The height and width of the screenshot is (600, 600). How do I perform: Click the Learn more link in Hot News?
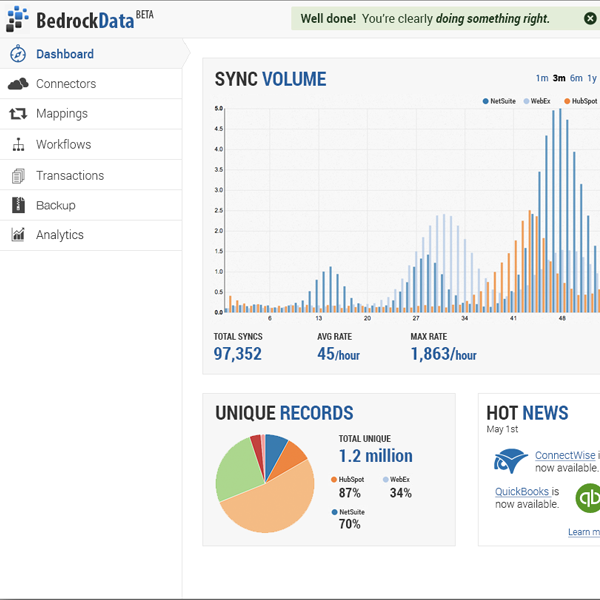[584, 532]
